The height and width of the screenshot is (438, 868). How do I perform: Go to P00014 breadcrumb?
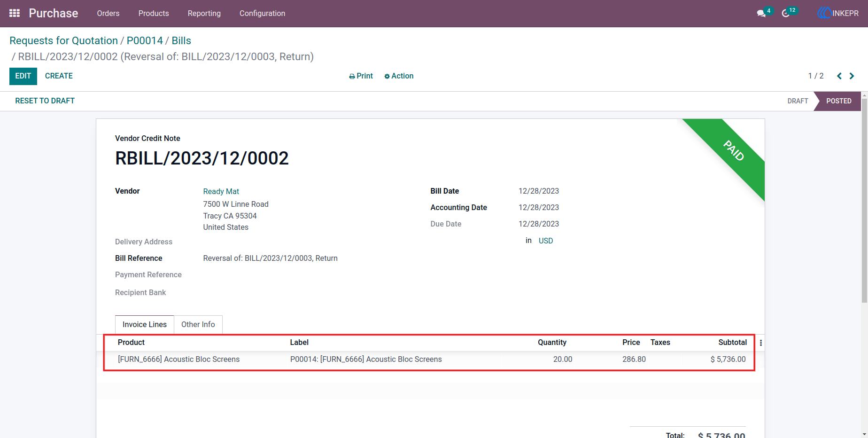pos(145,41)
